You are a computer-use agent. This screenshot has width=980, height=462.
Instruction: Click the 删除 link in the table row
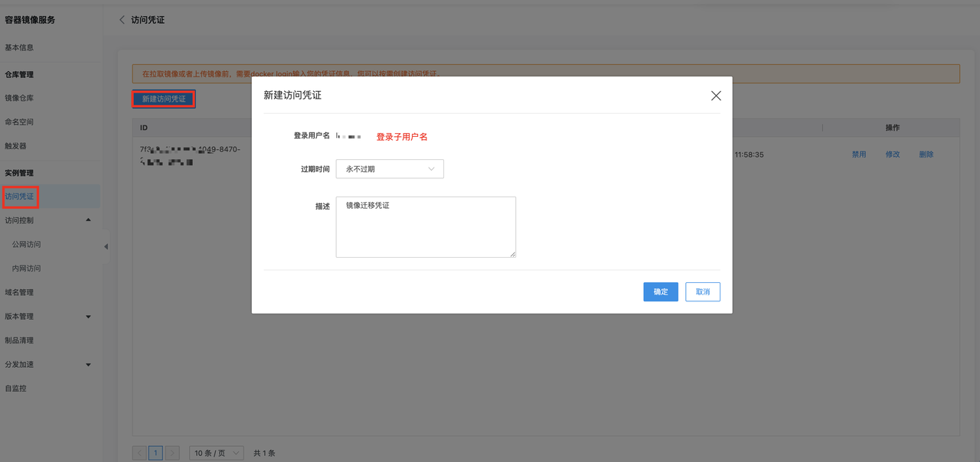pyautogui.click(x=926, y=155)
